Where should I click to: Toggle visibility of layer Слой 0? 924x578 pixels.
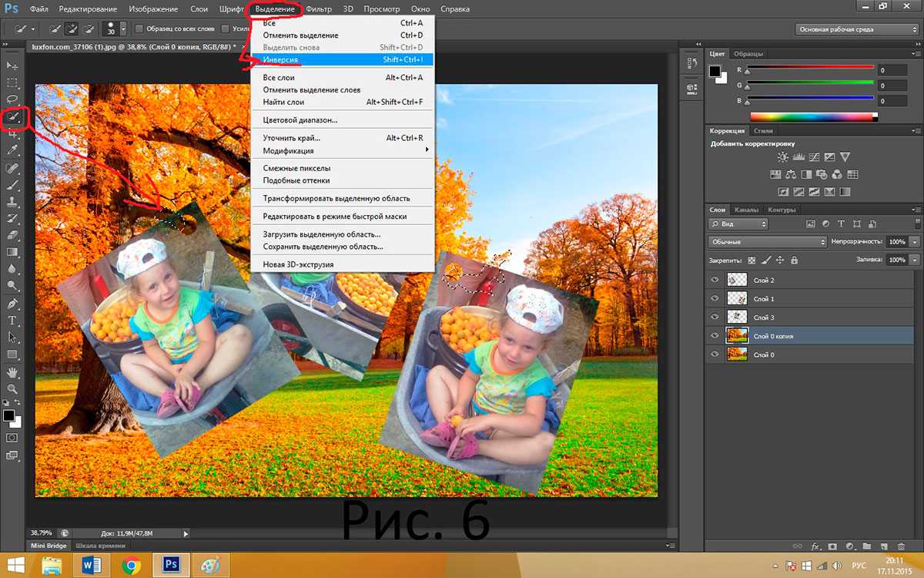click(x=715, y=355)
